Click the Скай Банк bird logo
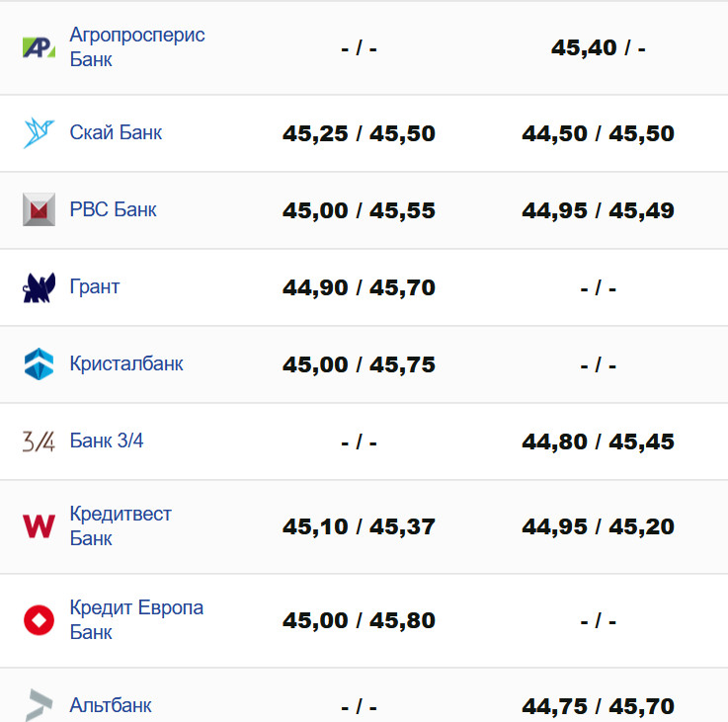 (x=39, y=133)
